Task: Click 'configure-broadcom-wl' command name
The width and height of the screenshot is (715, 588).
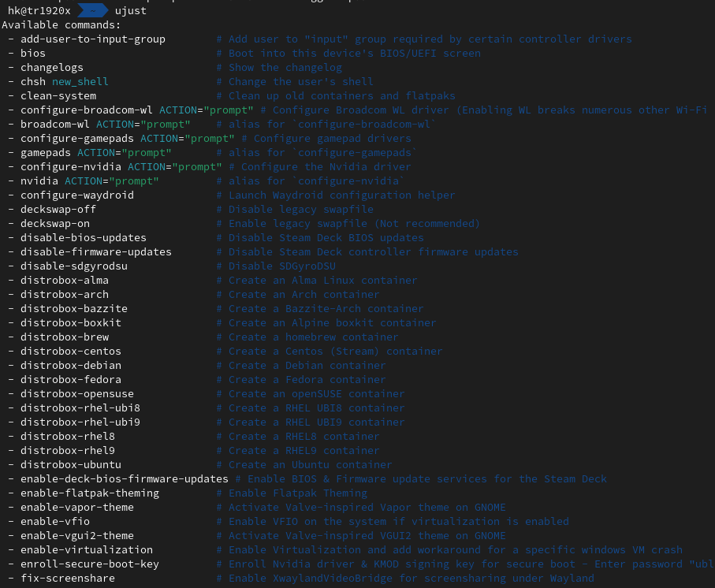Action: [x=87, y=110]
